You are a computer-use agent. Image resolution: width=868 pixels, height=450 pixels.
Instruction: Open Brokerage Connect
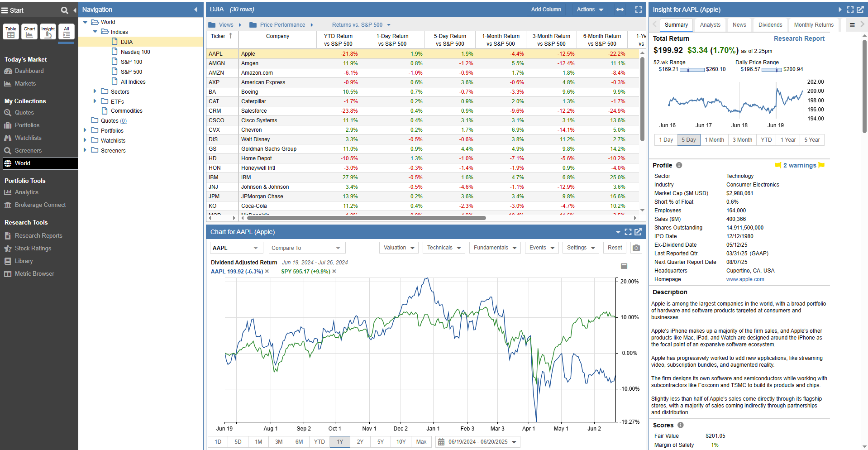(40, 205)
